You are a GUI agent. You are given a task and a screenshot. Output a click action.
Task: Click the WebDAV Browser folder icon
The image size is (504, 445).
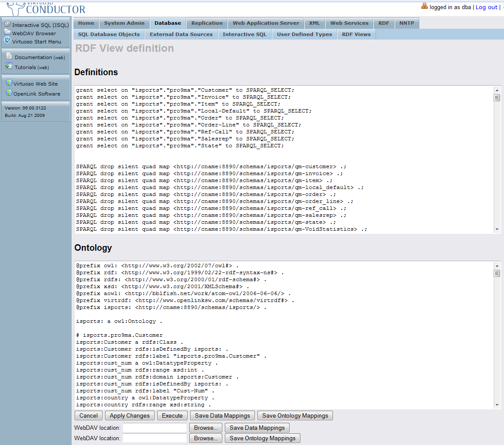click(7, 33)
